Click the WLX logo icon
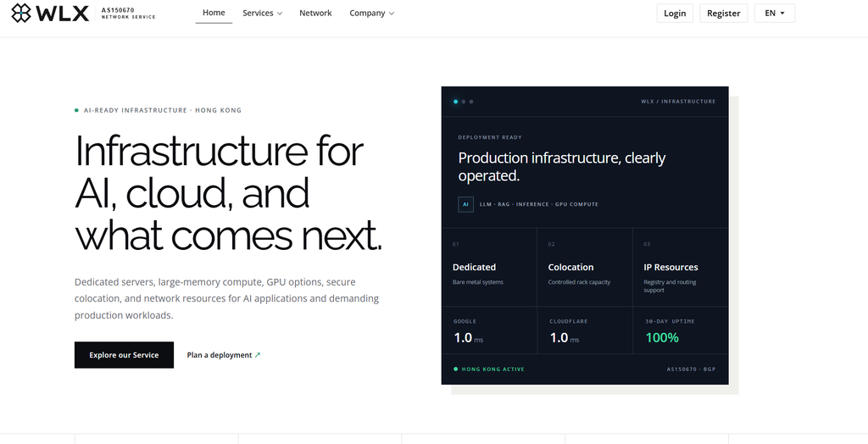Viewport: 868px width, 444px height. pyautogui.click(x=21, y=13)
